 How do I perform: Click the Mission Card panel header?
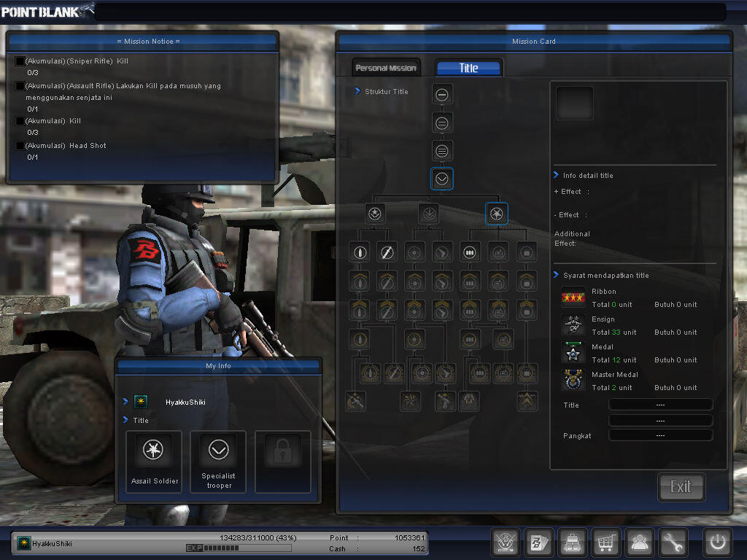(x=533, y=42)
